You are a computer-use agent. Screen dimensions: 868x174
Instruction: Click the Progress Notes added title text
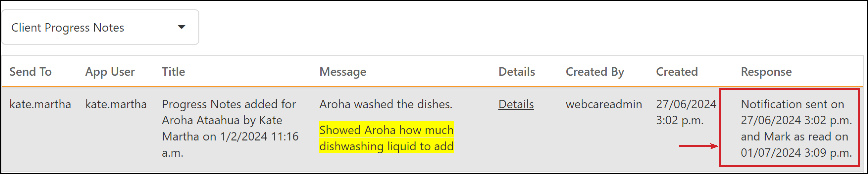click(x=230, y=129)
